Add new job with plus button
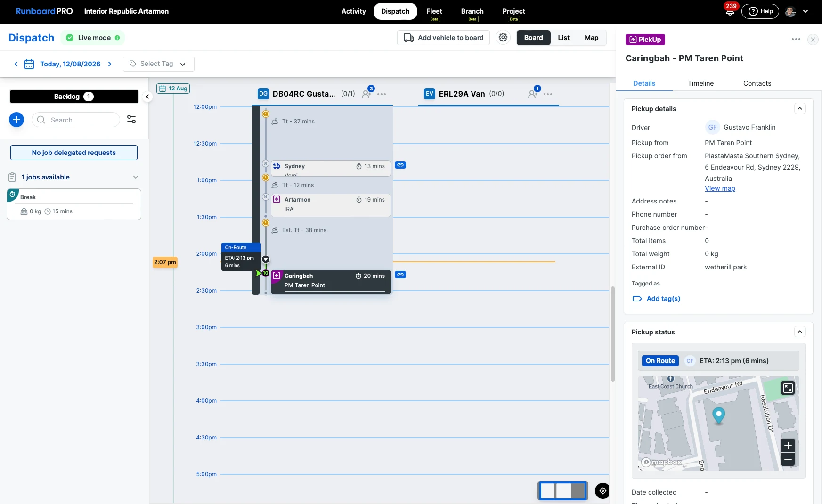This screenshot has width=822, height=504. [x=16, y=120]
